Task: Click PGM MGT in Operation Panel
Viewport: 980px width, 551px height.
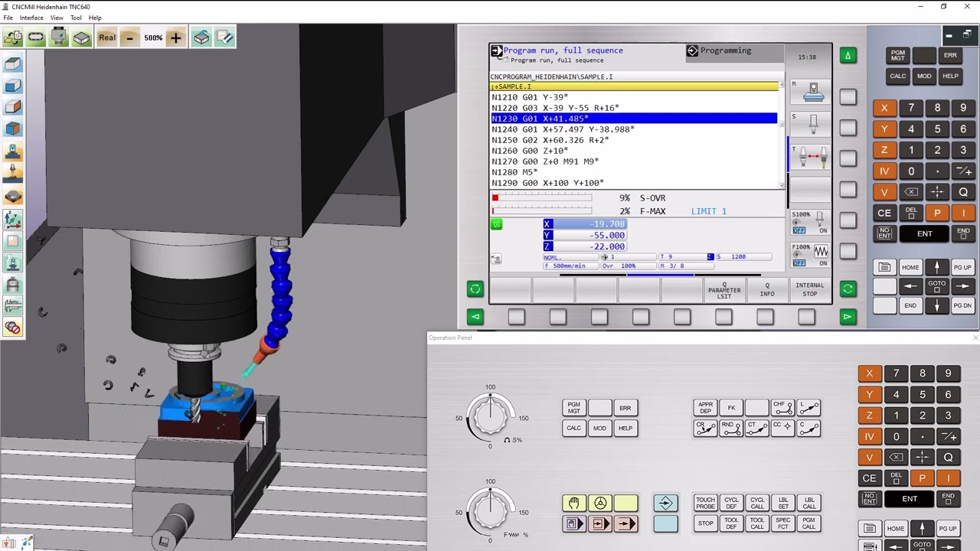Action: pos(573,408)
